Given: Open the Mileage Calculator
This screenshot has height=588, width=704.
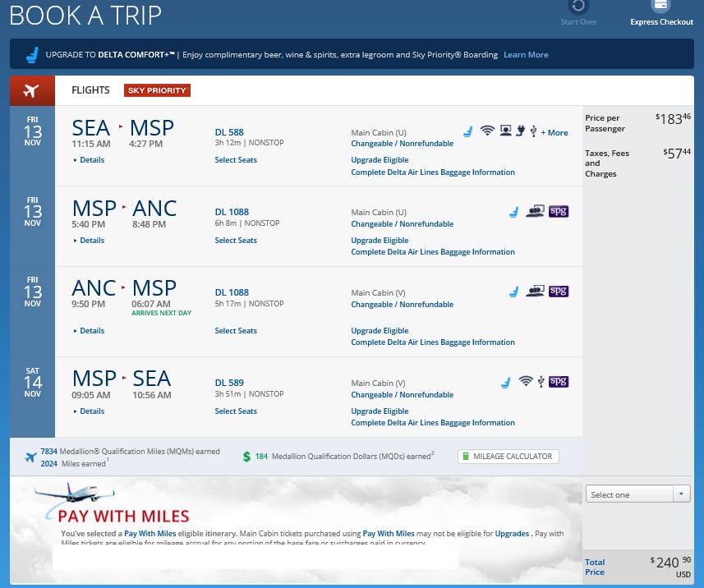Looking at the screenshot, I should (x=508, y=457).
